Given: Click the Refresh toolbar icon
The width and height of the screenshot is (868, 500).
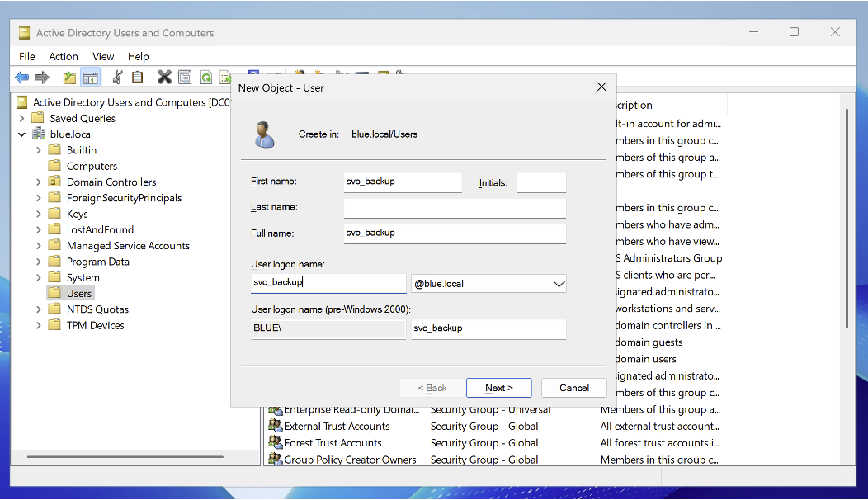Looking at the screenshot, I should 205,78.
